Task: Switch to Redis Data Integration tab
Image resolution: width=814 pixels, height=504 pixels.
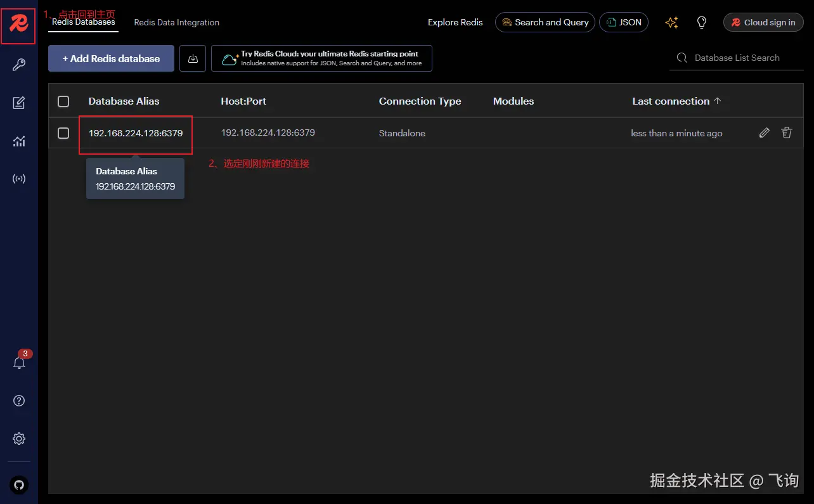Action: coord(177,22)
